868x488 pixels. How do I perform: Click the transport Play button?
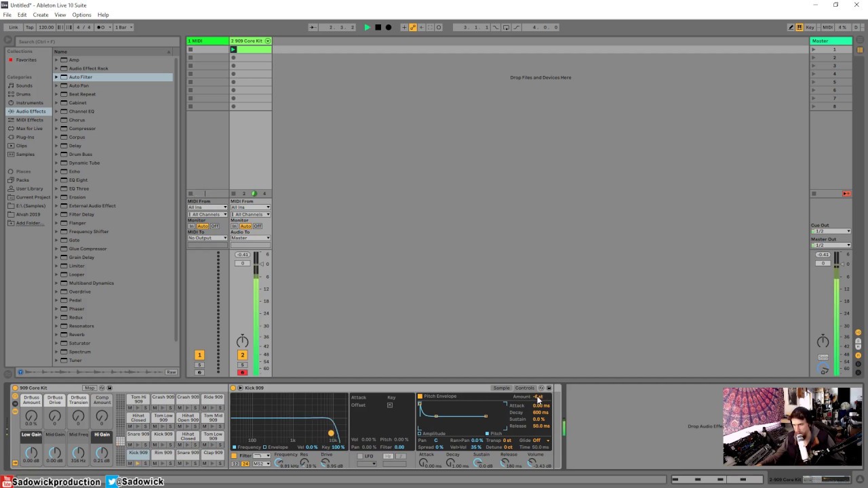tap(368, 27)
